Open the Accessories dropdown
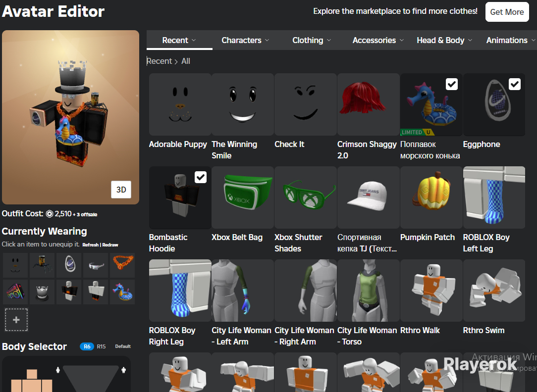Screen dimensions: 537x392 (x=378, y=41)
